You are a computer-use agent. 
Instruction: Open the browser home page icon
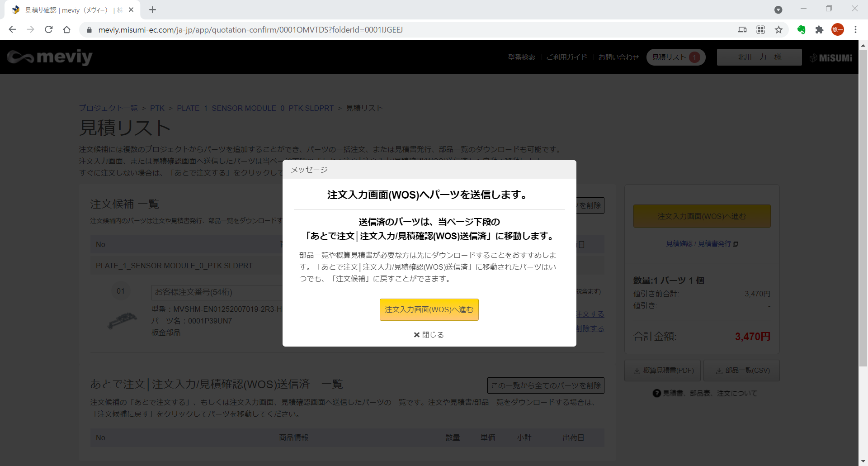tap(67, 30)
